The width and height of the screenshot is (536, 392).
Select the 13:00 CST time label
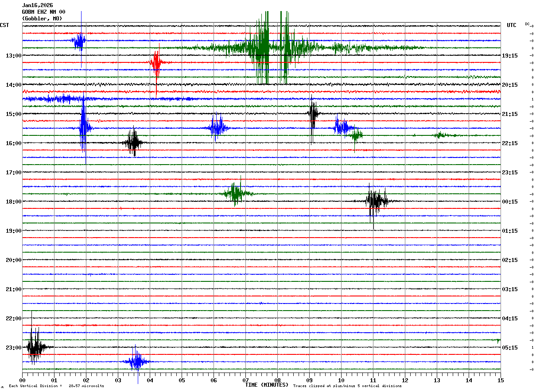[13, 56]
